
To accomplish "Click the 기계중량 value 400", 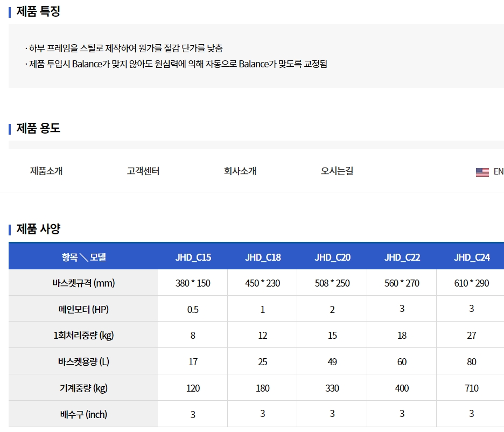I will point(402,388).
